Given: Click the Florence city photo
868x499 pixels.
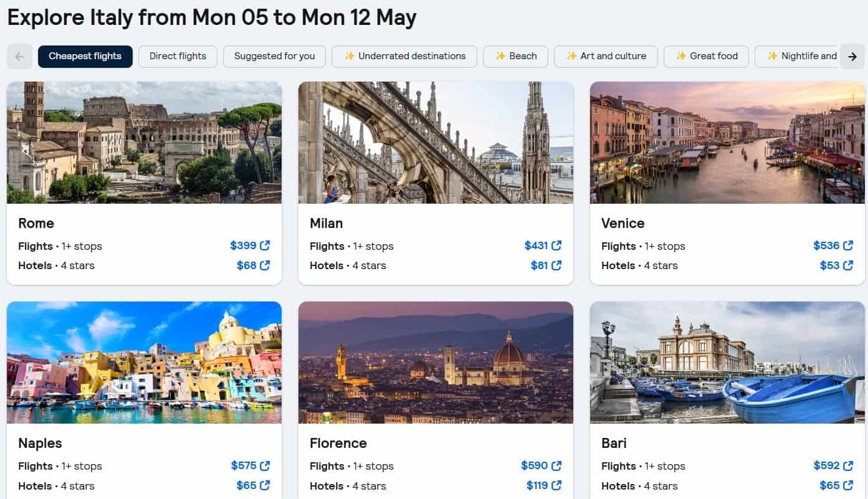Looking at the screenshot, I should coord(436,363).
